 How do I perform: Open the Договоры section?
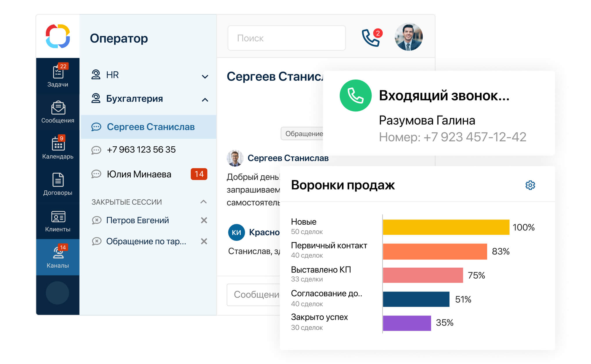pos(58,184)
